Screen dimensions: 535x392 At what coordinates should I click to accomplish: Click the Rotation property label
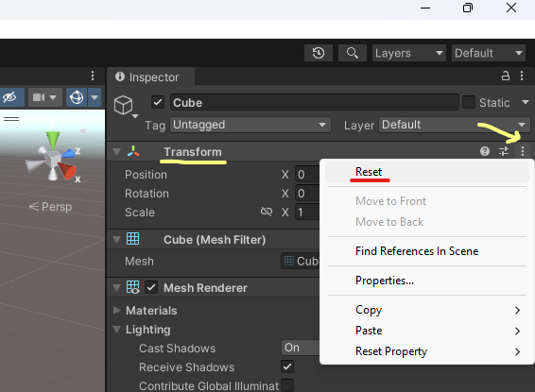[147, 194]
